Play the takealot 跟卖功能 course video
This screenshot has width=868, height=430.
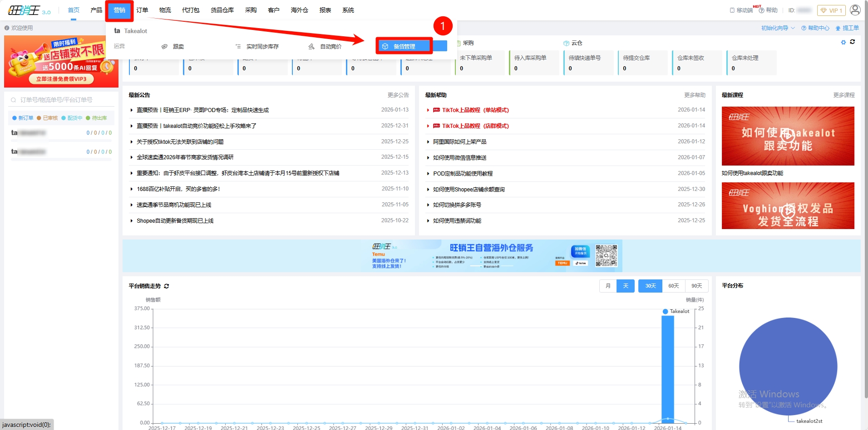tap(788, 135)
